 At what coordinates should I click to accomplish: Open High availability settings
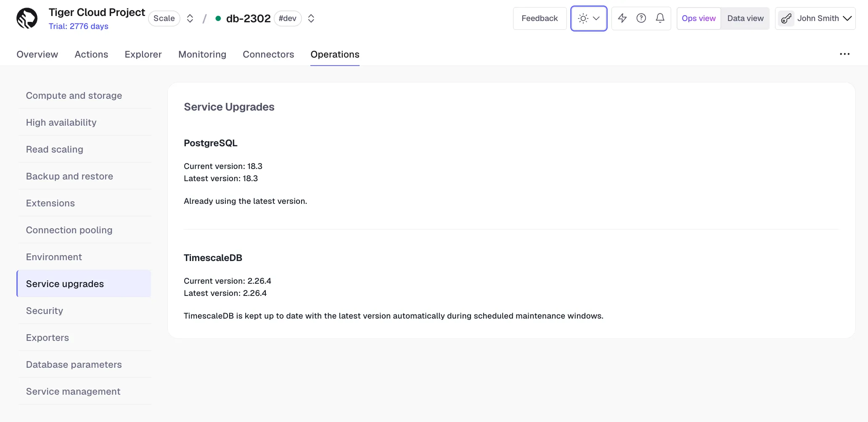point(85,122)
